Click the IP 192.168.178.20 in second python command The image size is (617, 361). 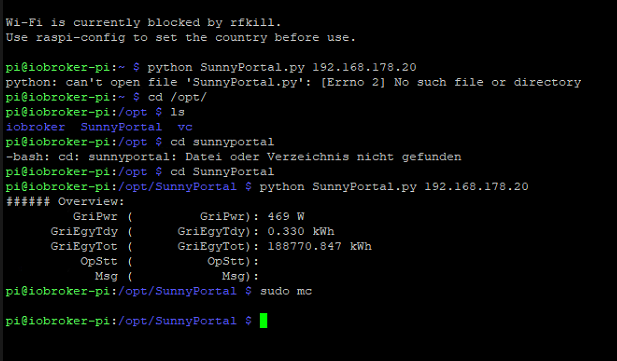click(477, 187)
